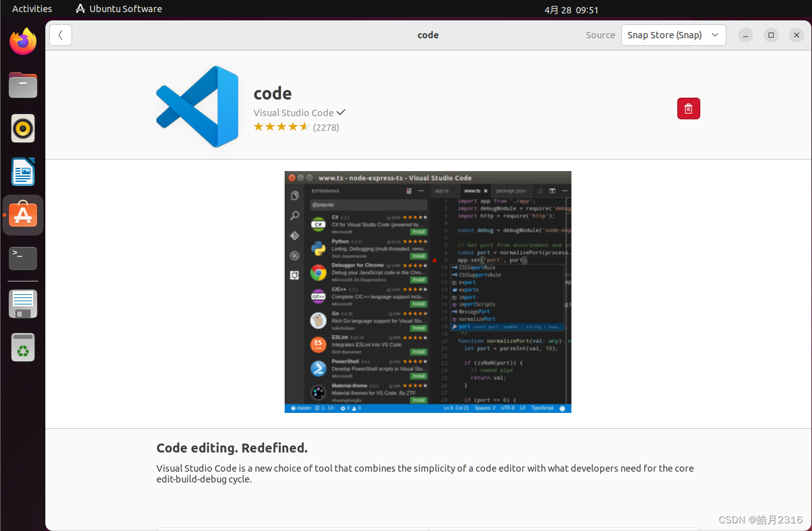Open LibreOffice Writer from the dock
This screenshot has height=531, width=812.
click(x=23, y=172)
